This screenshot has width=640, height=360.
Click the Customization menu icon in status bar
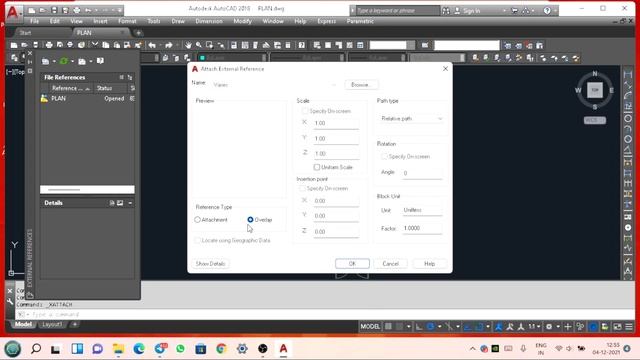coord(629,327)
